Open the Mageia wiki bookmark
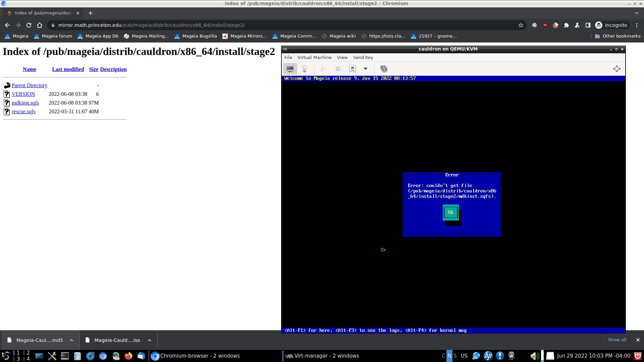644x362 pixels. (x=339, y=36)
